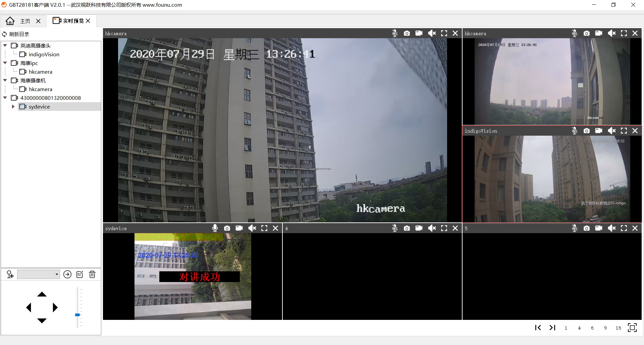
Task: Switch to the 主页 tab
Action: pyautogui.click(x=25, y=21)
